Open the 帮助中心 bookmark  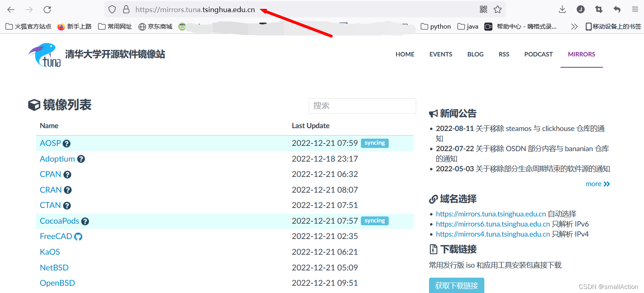(521, 27)
